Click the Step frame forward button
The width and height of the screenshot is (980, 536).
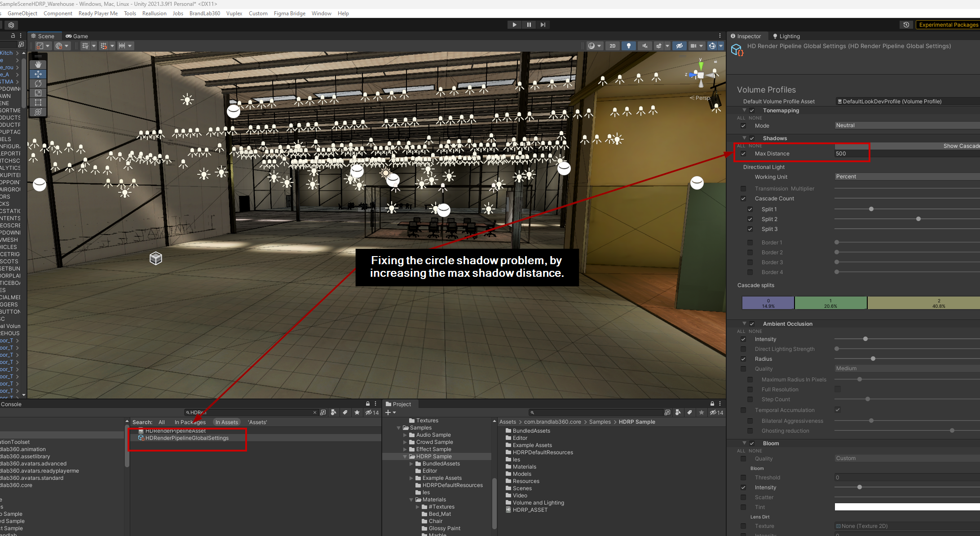pos(543,25)
